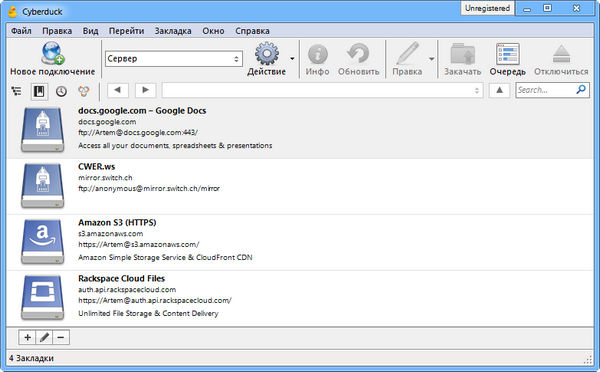
Task: Click inside the Search field
Action: 546,90
